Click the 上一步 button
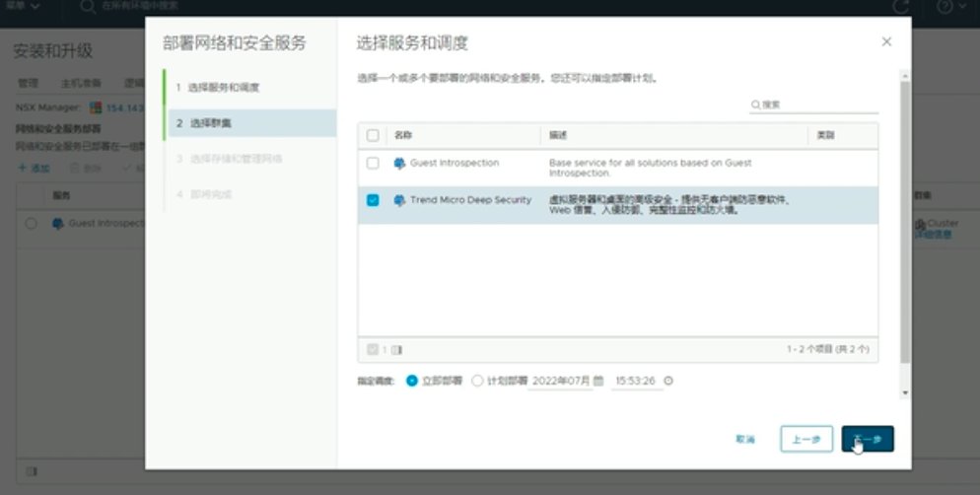Viewport: 980px width, 495px height. click(806, 440)
